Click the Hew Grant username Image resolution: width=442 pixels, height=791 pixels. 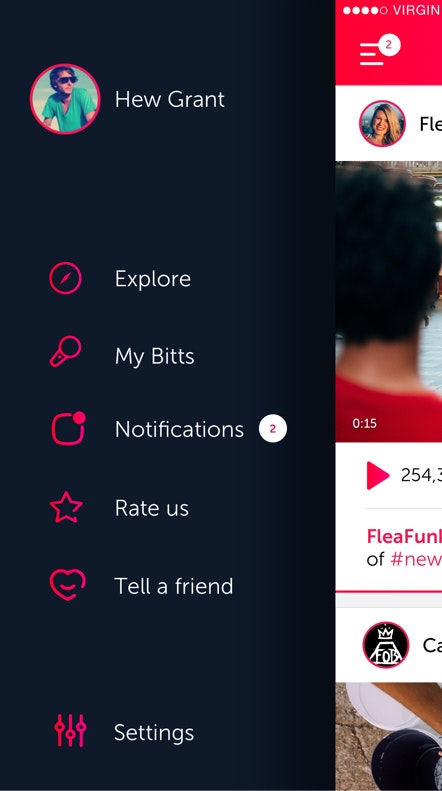coord(170,99)
